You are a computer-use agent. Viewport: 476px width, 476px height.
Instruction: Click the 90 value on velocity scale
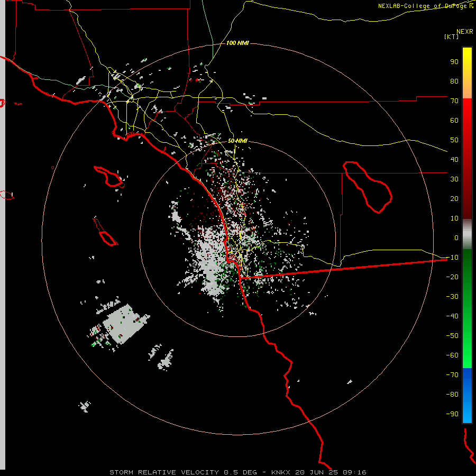pos(454,62)
